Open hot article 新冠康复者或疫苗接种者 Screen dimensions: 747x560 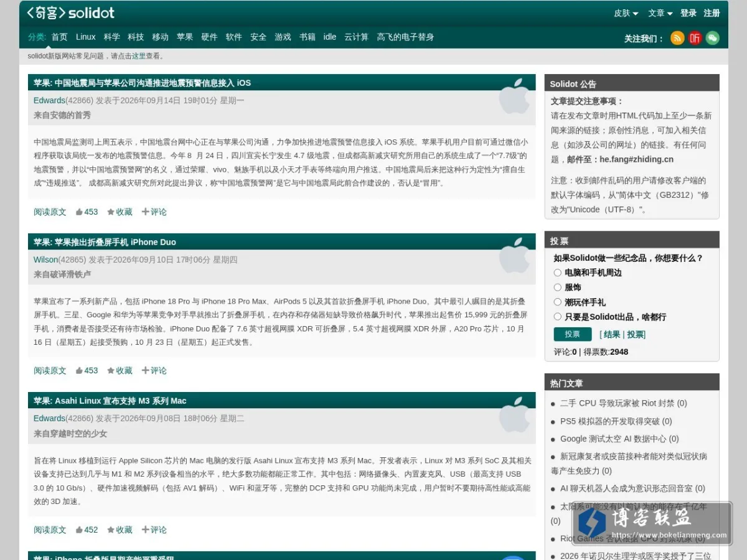(x=629, y=464)
